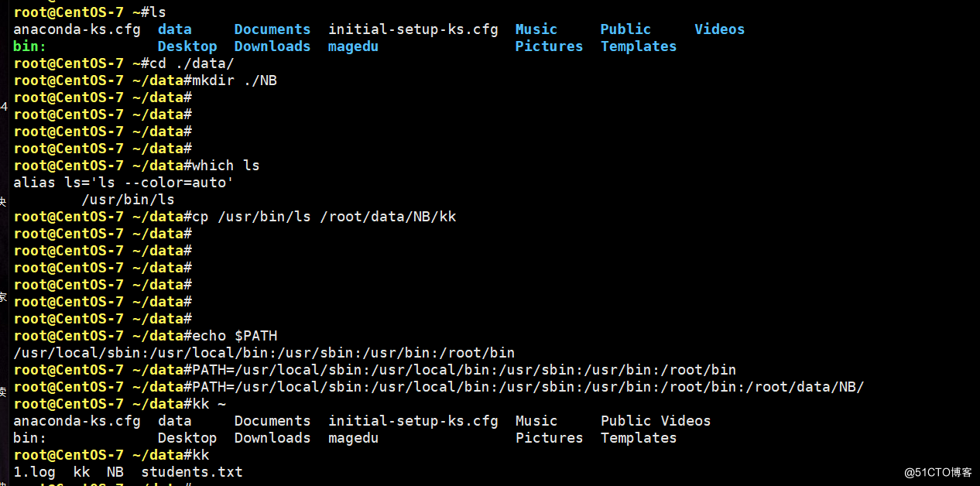Viewport: 980px width, 486px height.
Task: Click the blue 'Pictures' directory in first listing
Action: click(x=549, y=46)
